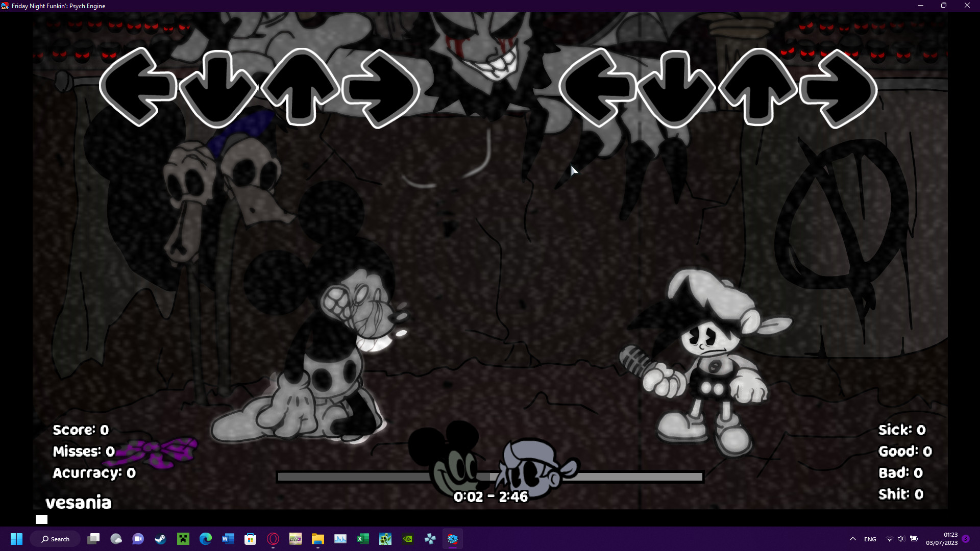
Task: Expand hidden system tray icons chevron
Action: (x=852, y=539)
